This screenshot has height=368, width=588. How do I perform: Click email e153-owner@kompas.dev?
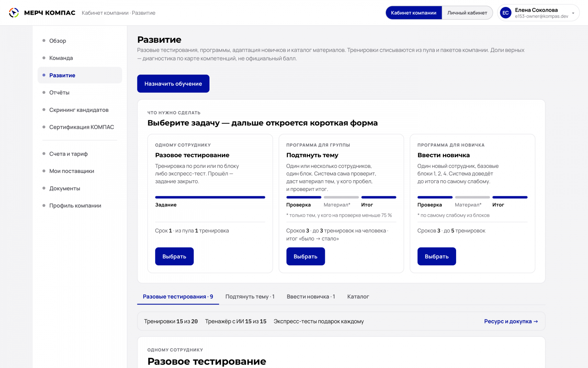(x=541, y=17)
